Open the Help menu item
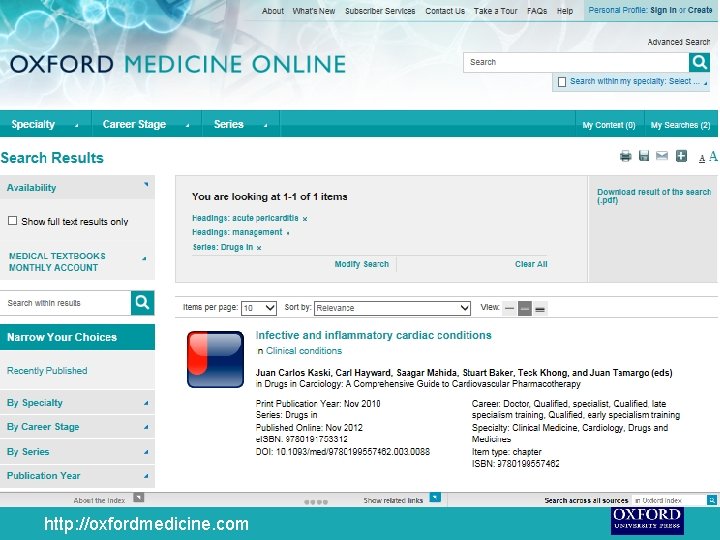The image size is (720, 540). point(565,11)
